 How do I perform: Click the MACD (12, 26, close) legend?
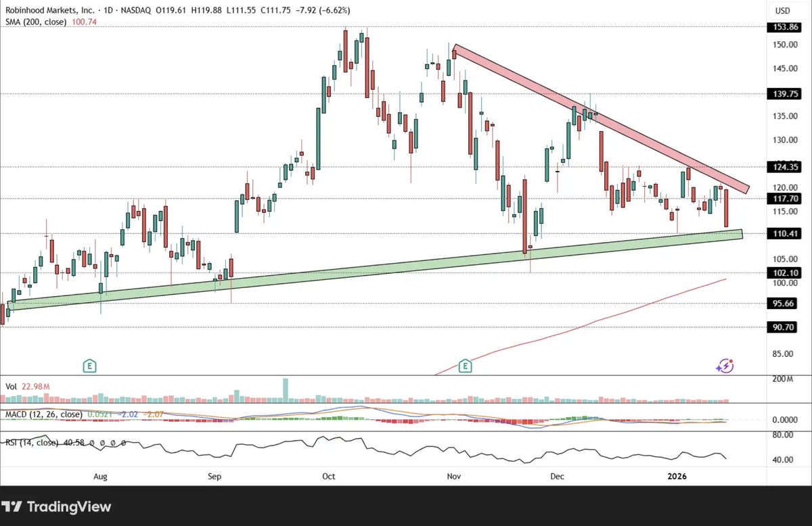point(44,414)
